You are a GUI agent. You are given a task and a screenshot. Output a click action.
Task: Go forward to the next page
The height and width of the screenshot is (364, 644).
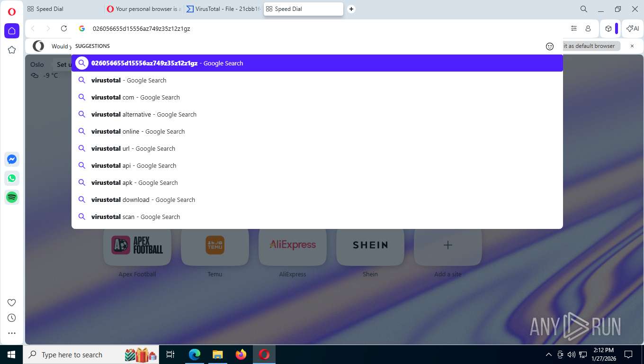(x=48, y=28)
